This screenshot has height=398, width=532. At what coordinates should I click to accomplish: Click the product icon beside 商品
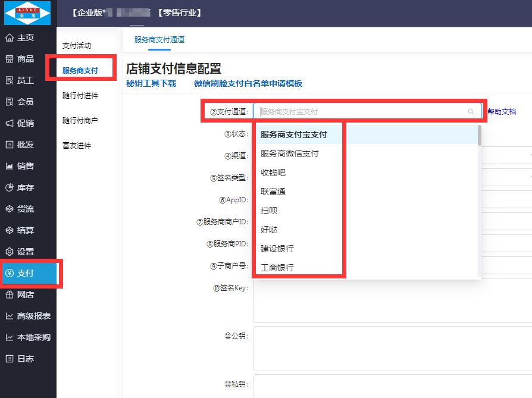point(10,59)
